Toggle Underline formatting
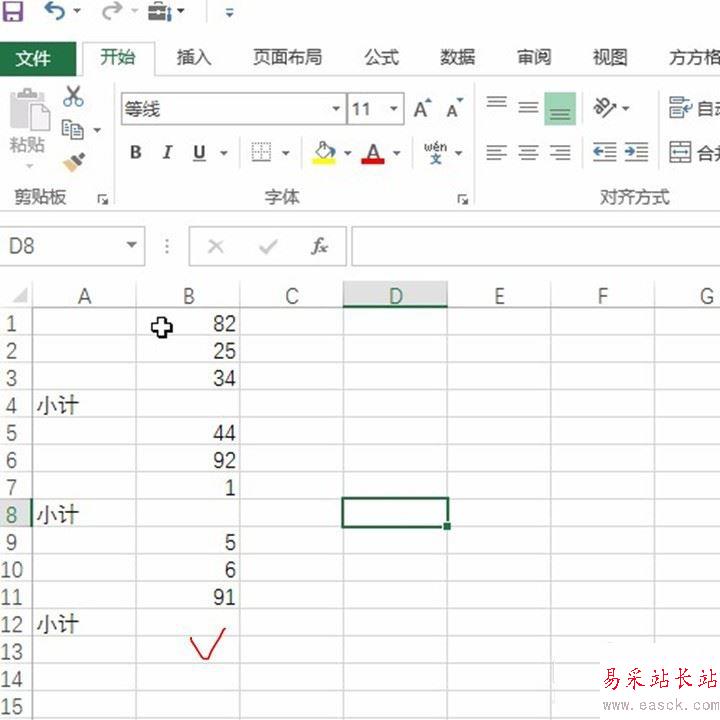 point(199,153)
